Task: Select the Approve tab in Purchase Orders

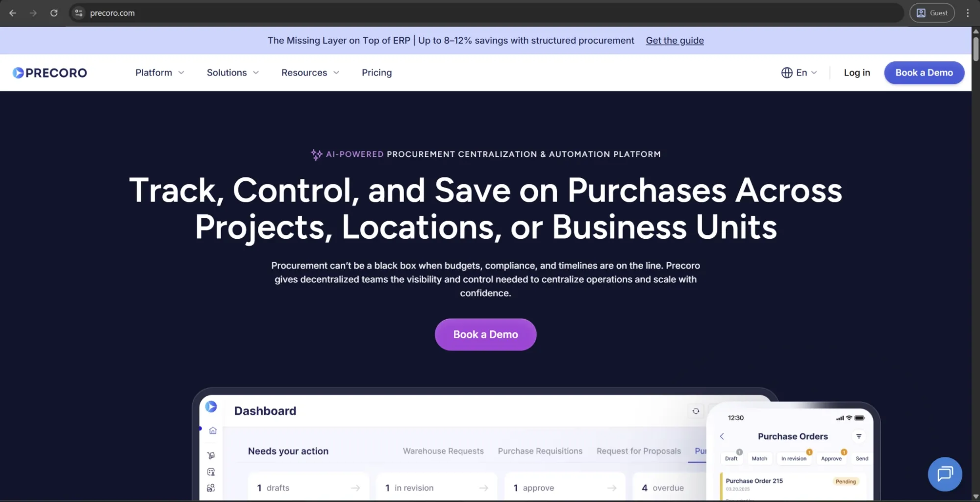Action: click(831, 458)
